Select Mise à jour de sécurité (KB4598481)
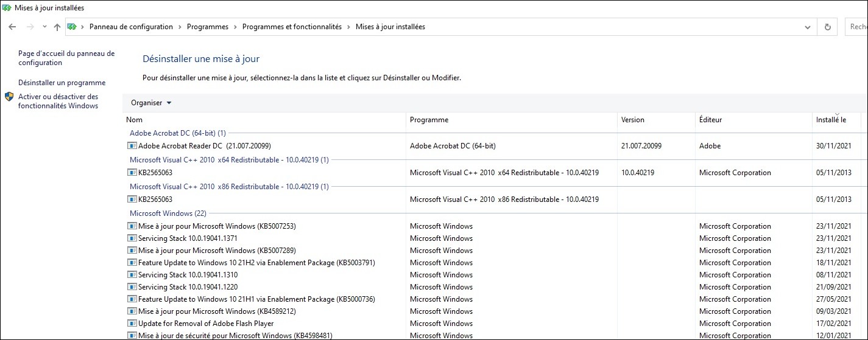 [235, 336]
